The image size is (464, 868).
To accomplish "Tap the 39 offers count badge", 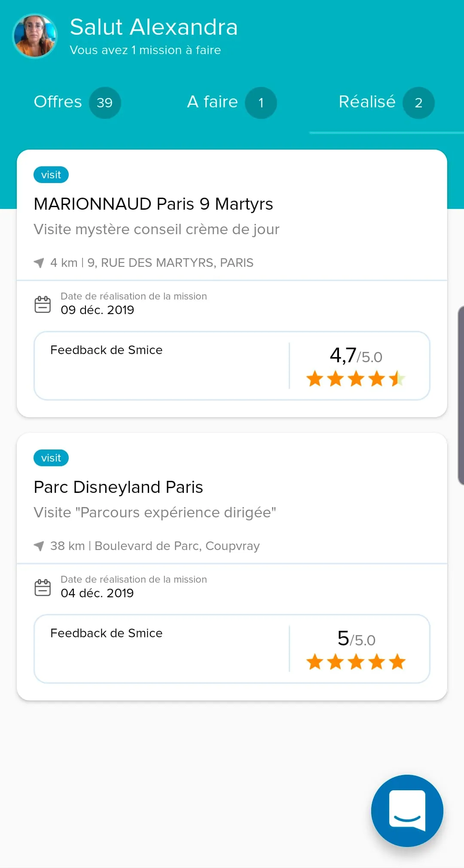I will point(105,103).
